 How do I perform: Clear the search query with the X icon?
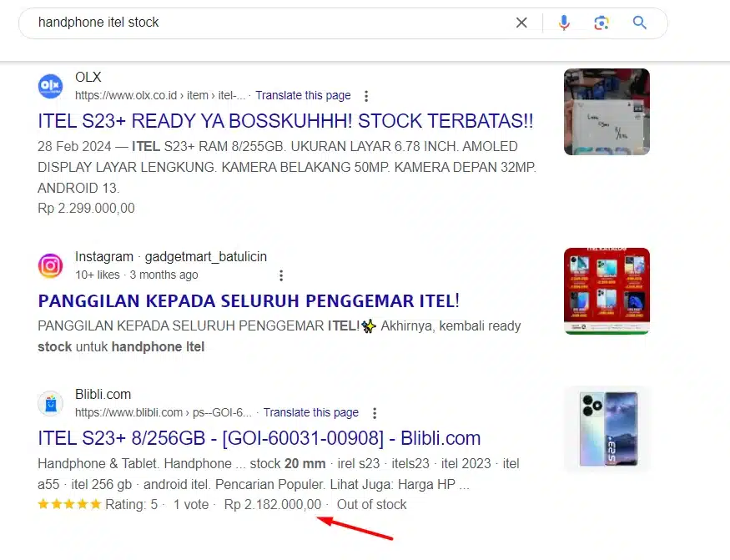click(521, 23)
